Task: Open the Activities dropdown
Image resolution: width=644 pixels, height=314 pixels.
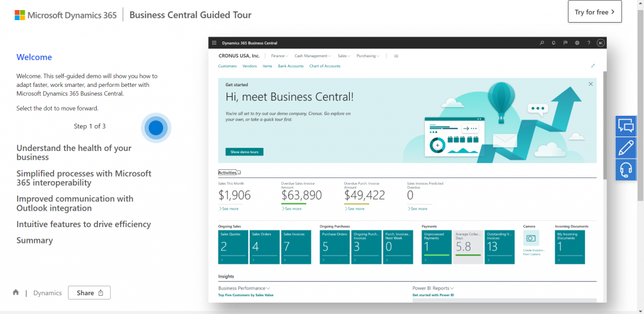Action: click(x=229, y=172)
